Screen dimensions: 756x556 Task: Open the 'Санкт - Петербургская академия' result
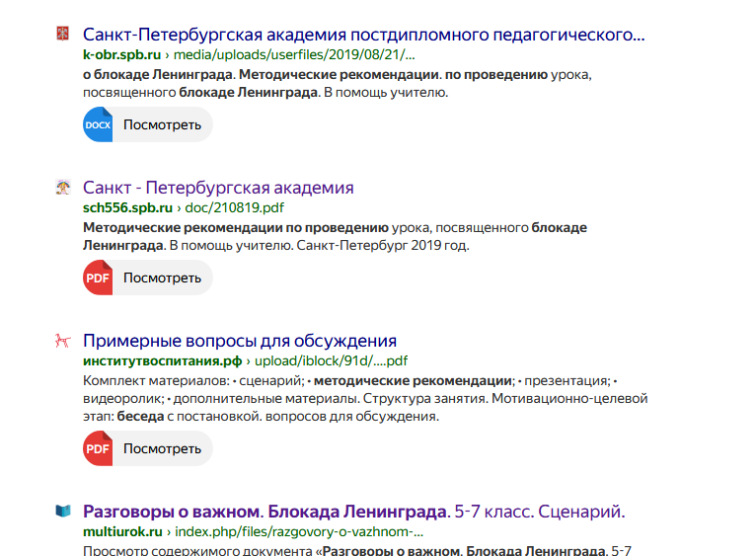coord(218,188)
